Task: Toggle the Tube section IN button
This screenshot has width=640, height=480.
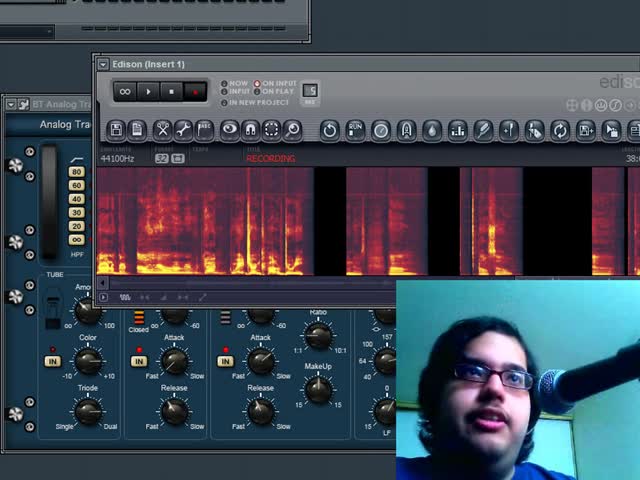Action: click(53, 362)
